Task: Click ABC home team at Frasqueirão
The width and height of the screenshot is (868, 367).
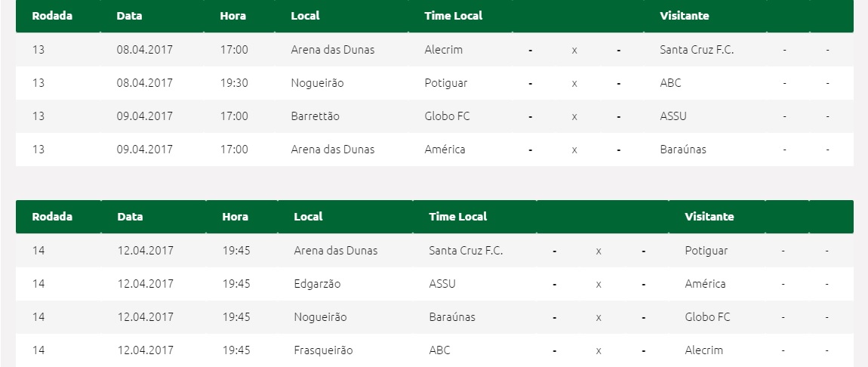Action: coord(439,350)
